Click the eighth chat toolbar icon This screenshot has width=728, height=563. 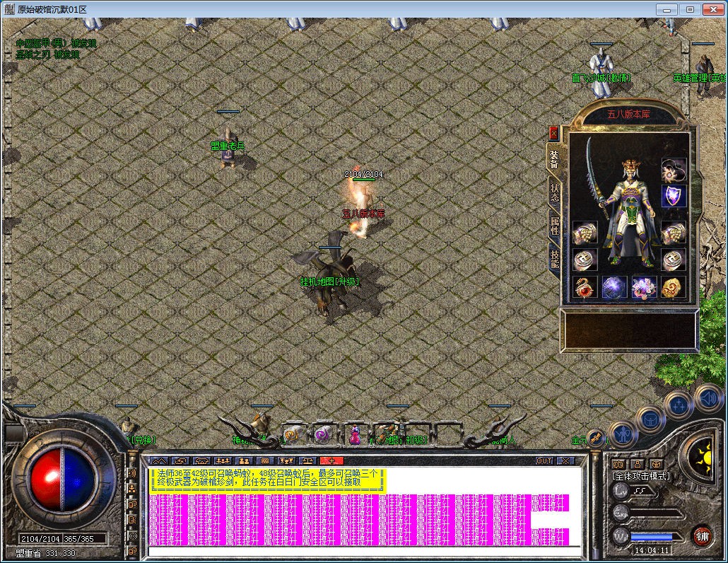pos(307,461)
